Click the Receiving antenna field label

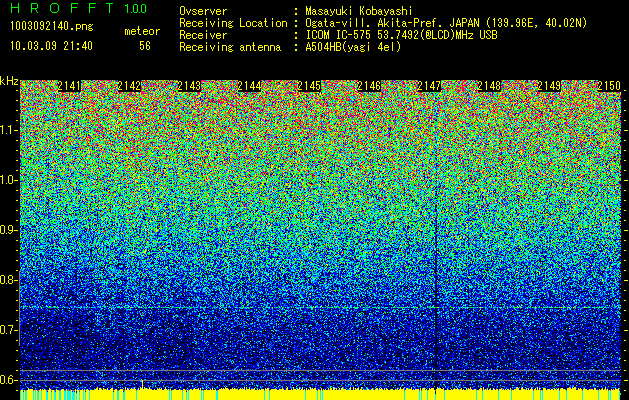pos(230,47)
